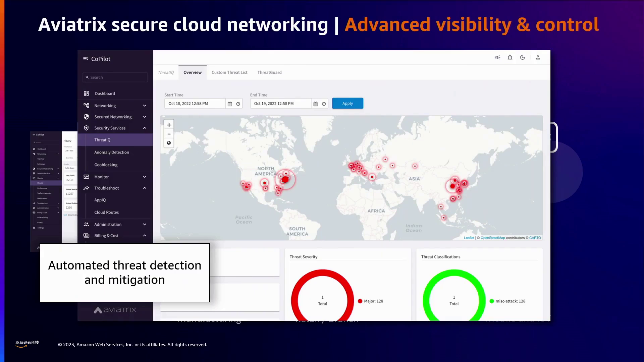Reset map view with globe icon

click(169, 143)
